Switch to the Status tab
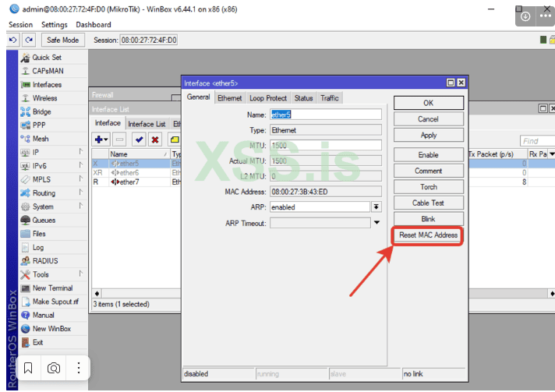The height and width of the screenshot is (392, 555). pyautogui.click(x=304, y=98)
